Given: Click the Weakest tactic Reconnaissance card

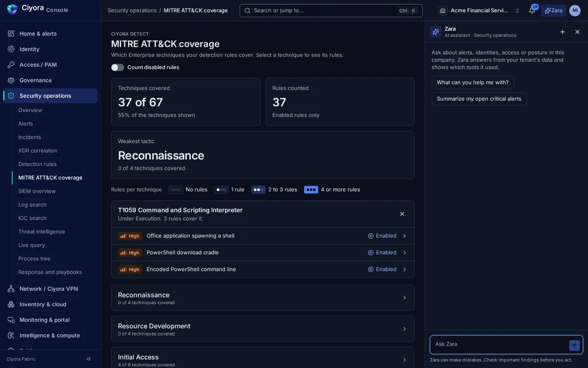Looking at the screenshot, I should [x=263, y=155].
